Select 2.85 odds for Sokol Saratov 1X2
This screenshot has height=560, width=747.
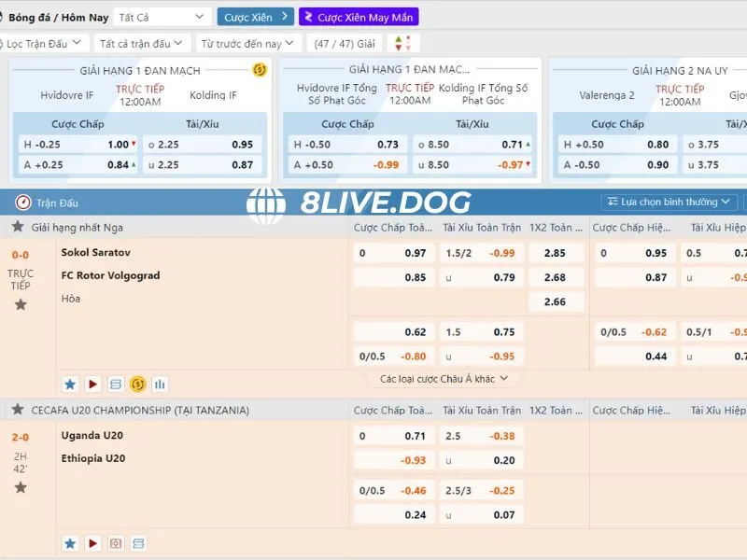(556, 253)
